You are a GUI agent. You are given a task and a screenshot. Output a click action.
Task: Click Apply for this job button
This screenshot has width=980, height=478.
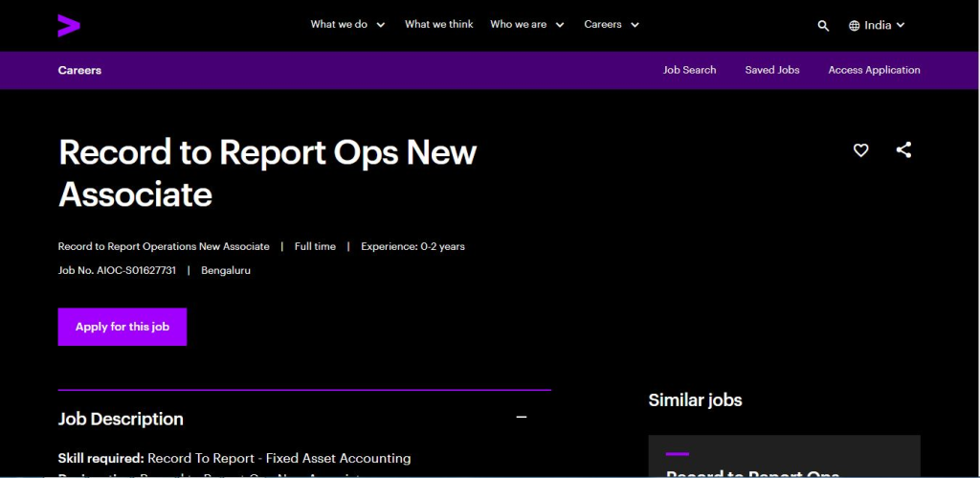click(122, 327)
